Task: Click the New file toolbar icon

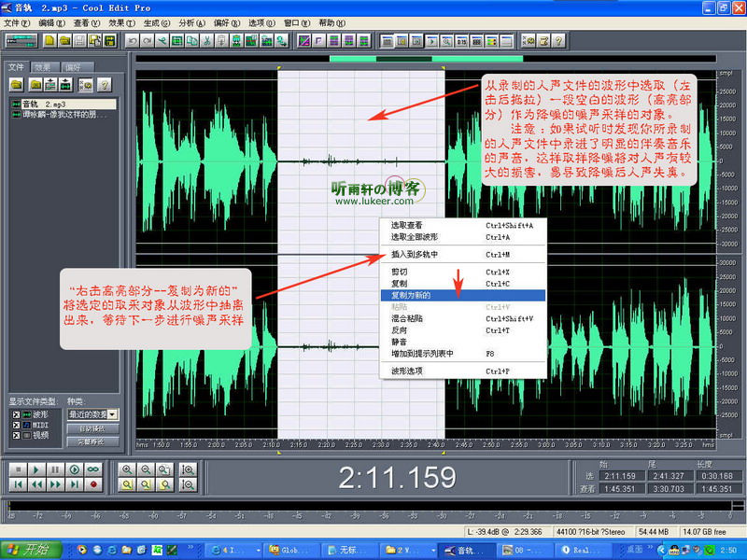Action: pos(49,41)
